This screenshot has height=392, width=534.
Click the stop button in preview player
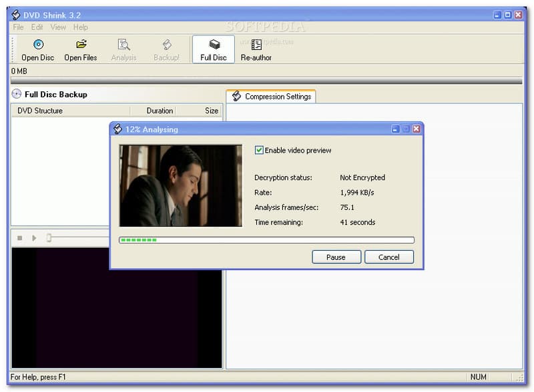click(x=19, y=238)
